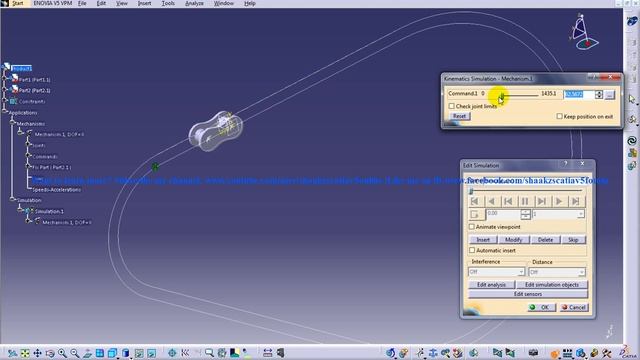Open the Tools menu
This screenshot has height=360, width=640.
(168, 3)
